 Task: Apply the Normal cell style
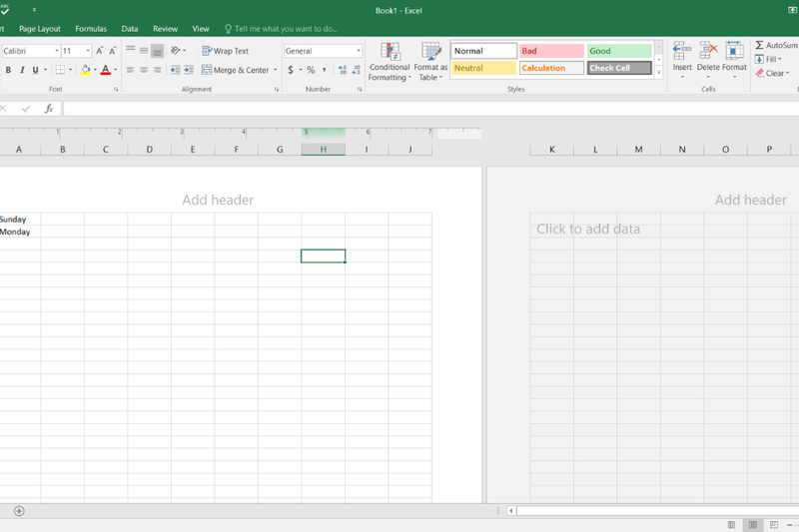[484, 51]
